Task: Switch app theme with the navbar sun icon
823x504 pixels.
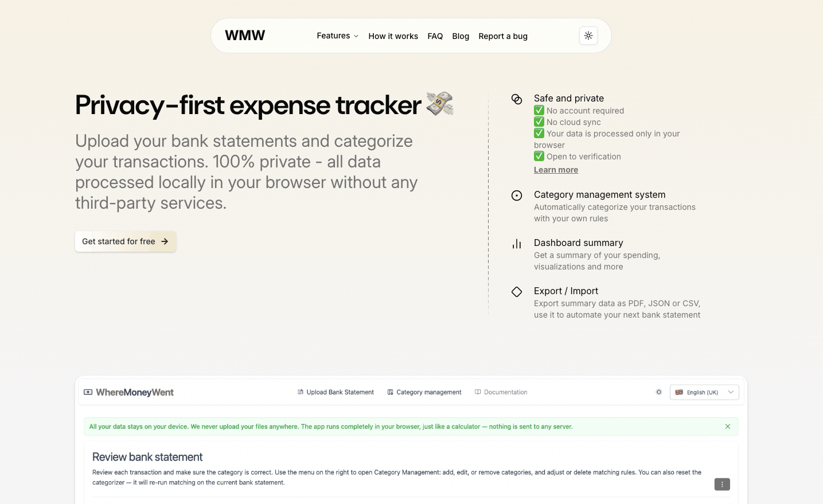Action: click(x=658, y=392)
